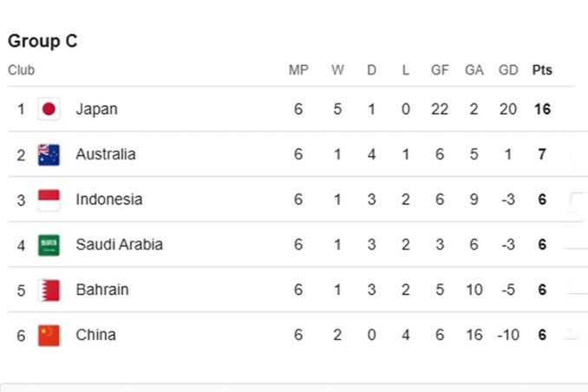Select the Saudi Arabia team name

point(119,245)
